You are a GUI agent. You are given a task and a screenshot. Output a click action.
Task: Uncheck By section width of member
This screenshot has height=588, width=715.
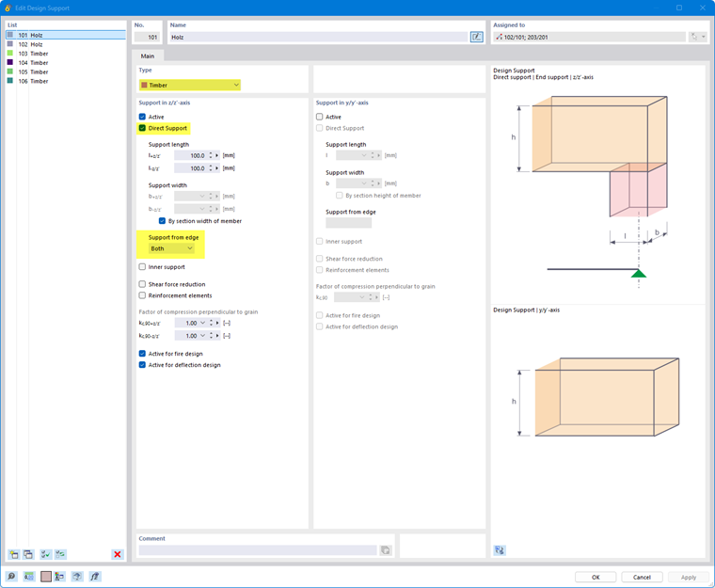point(162,221)
